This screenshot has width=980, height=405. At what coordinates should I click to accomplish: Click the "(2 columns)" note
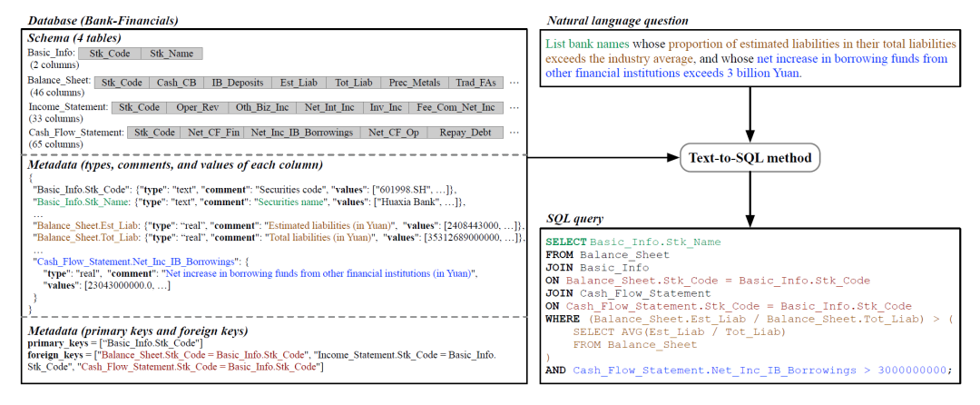pyautogui.click(x=54, y=64)
